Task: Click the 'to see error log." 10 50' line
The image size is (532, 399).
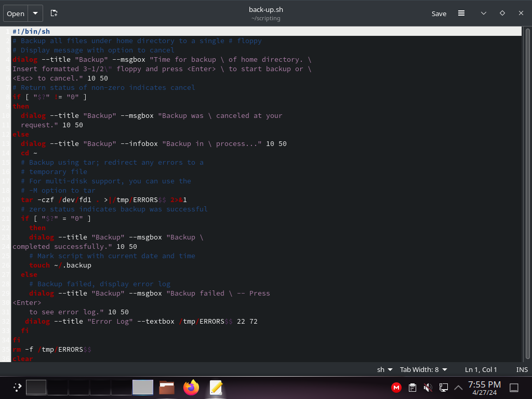Action: [79, 312]
